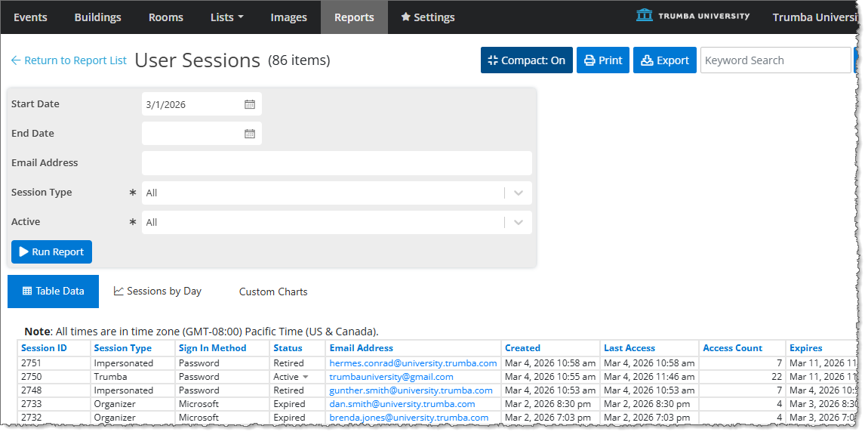The image size is (868, 435).
Task: Switch to the Custom Charts tab
Action: point(273,292)
